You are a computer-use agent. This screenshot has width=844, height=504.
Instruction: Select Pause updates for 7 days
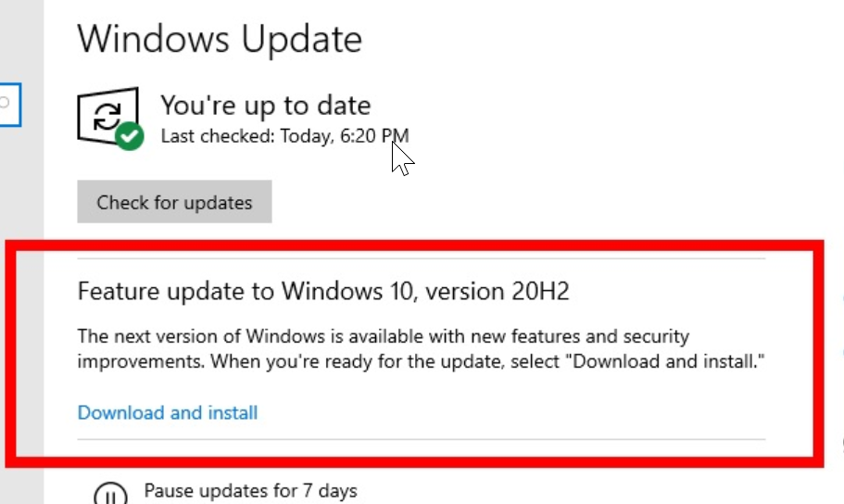coord(250,490)
